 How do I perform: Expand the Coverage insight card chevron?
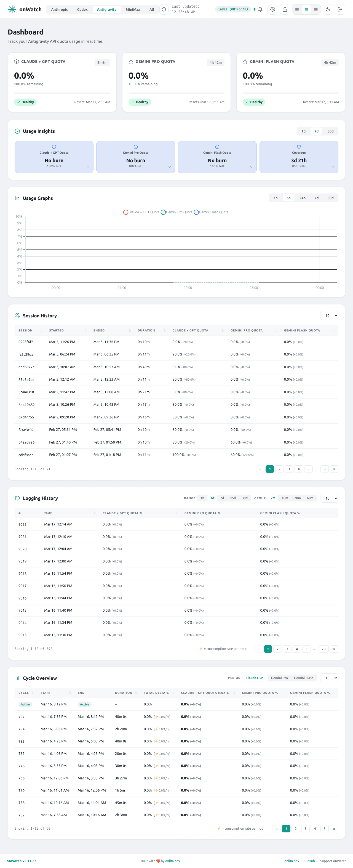[333, 167]
